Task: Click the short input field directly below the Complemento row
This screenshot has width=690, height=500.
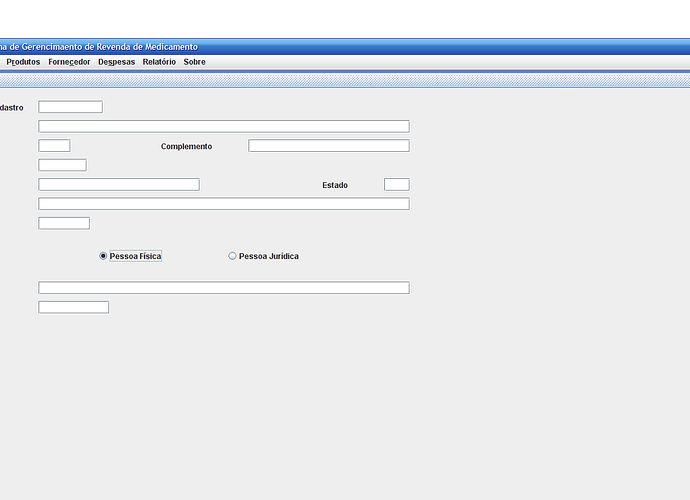Action: point(62,165)
